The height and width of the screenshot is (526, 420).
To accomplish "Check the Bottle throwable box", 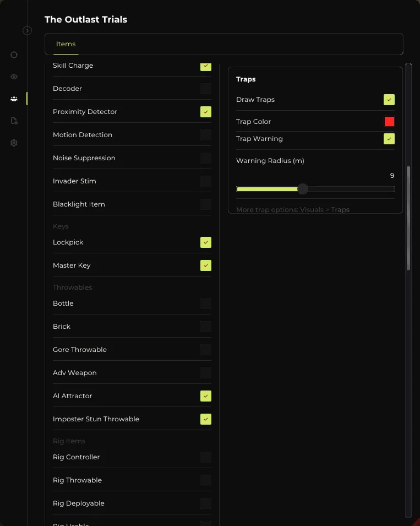I will point(206,303).
